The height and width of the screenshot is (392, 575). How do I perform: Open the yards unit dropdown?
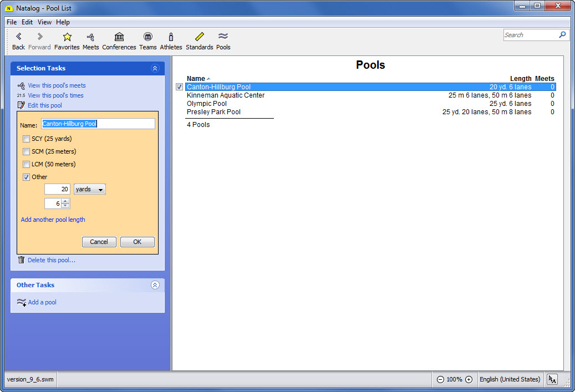pyautogui.click(x=89, y=189)
